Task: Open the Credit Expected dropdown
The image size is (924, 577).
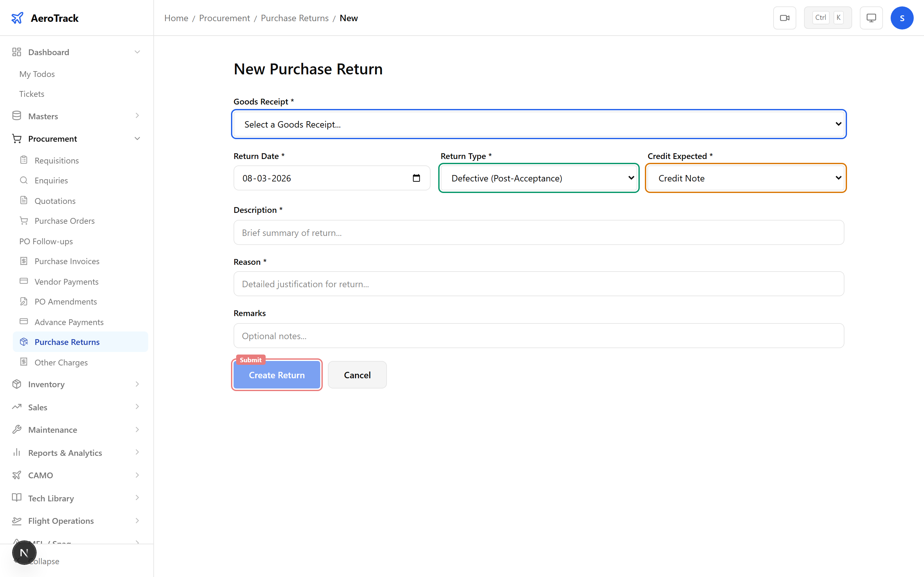Action: 745,178
